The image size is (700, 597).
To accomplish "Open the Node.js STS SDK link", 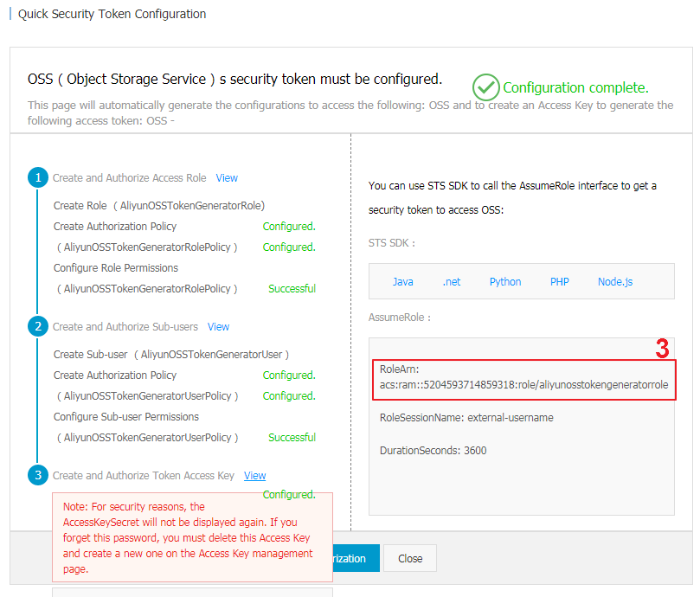I will [x=615, y=282].
